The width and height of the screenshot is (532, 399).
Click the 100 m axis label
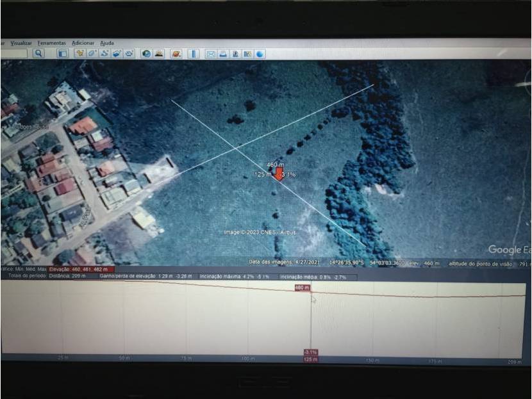click(248, 359)
